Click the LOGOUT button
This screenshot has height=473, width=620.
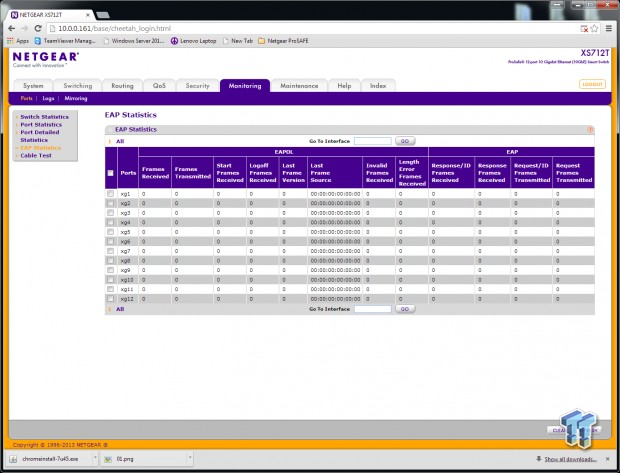click(x=592, y=84)
